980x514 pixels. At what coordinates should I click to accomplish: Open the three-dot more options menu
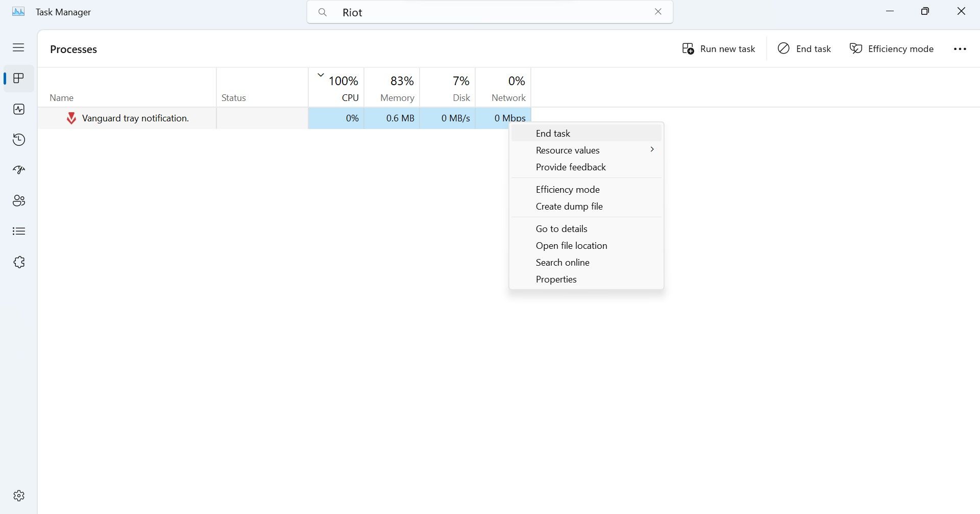960,49
